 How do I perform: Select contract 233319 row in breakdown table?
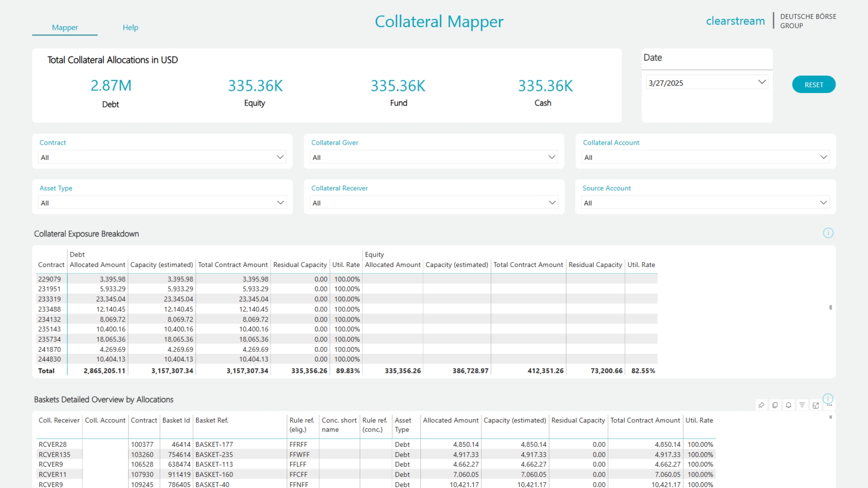click(x=50, y=299)
